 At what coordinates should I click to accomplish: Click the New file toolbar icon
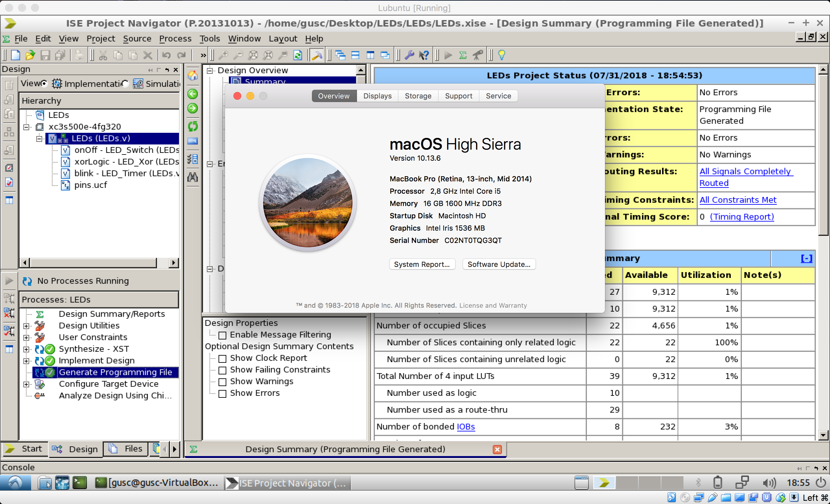click(16, 55)
